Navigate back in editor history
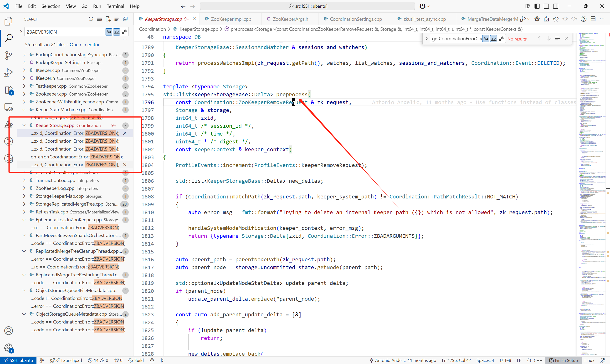Image resolution: width=610 pixels, height=364 pixels. pos(183,6)
